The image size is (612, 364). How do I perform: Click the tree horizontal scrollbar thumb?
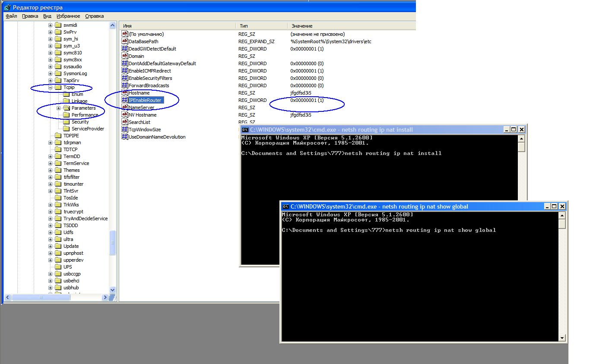click(41, 298)
